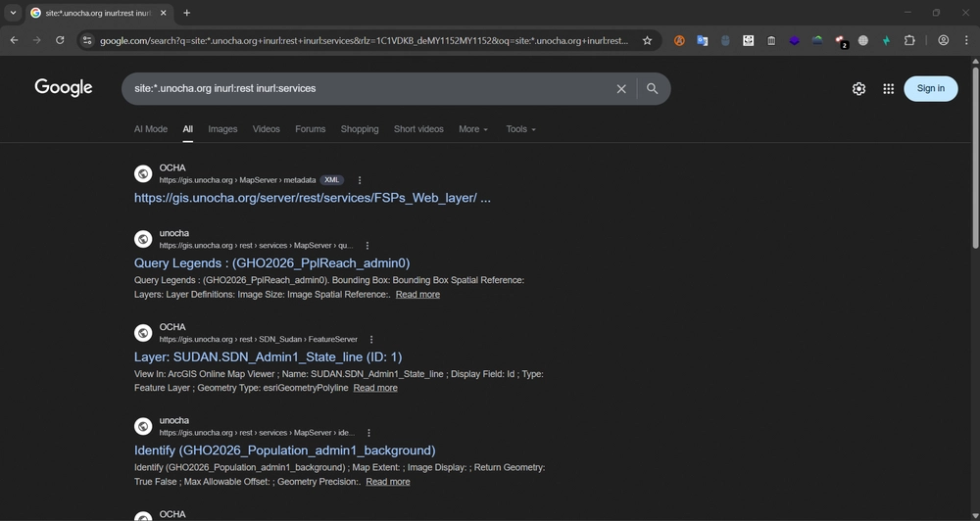
Task: Reload the current page
Action: pyautogui.click(x=60, y=40)
